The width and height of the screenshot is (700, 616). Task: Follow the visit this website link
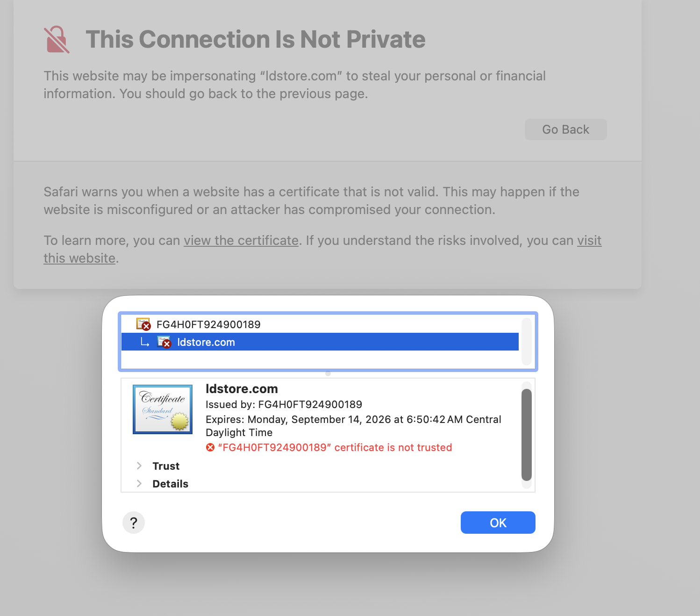(589, 240)
